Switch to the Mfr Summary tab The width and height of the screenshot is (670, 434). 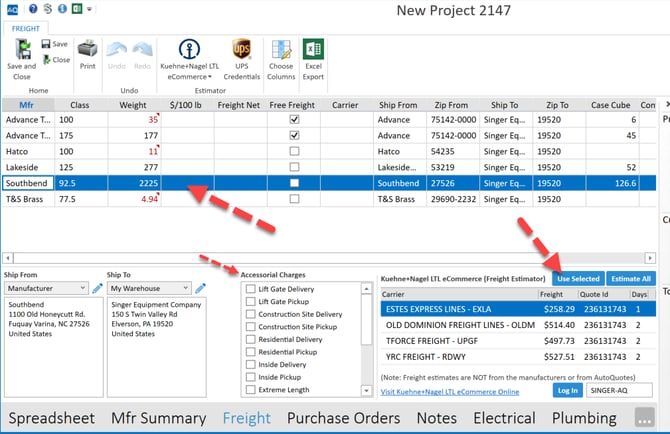159,418
